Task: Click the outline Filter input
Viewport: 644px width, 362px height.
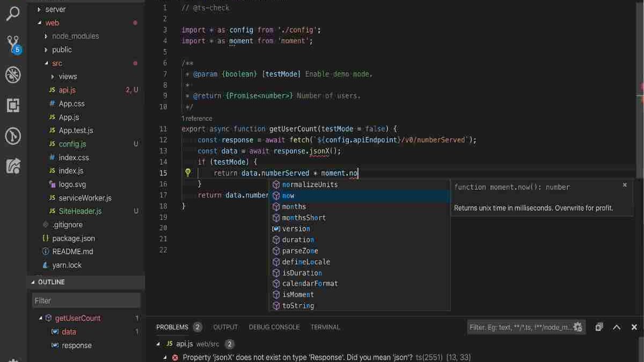Action: click(x=86, y=300)
